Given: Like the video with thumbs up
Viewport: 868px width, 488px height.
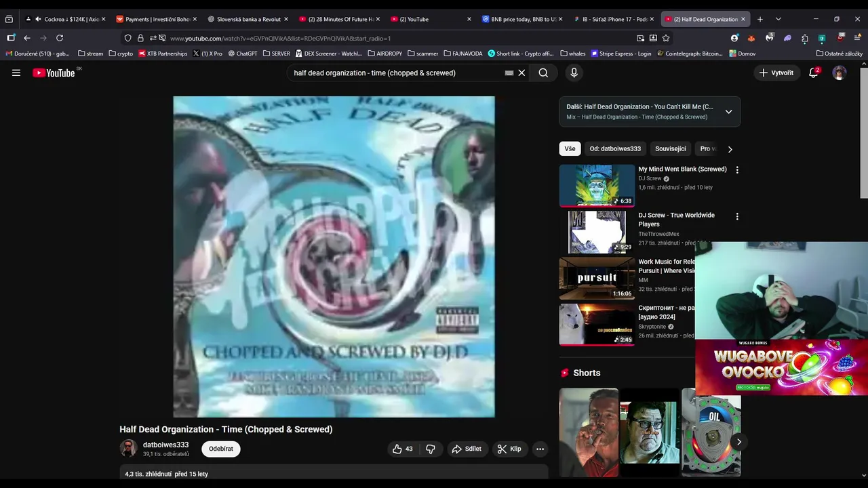Looking at the screenshot, I should point(402,449).
